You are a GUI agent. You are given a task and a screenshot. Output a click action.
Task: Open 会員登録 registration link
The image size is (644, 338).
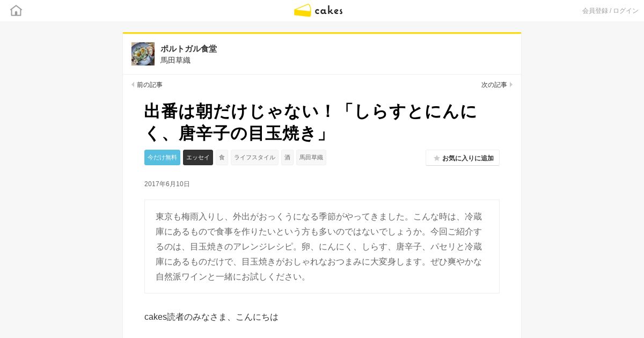coord(595,11)
